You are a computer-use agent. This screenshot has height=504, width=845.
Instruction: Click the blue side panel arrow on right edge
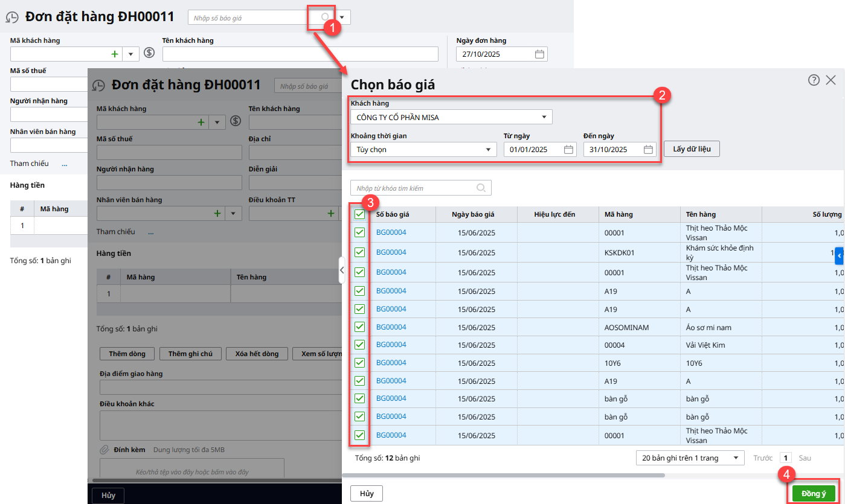[839, 256]
